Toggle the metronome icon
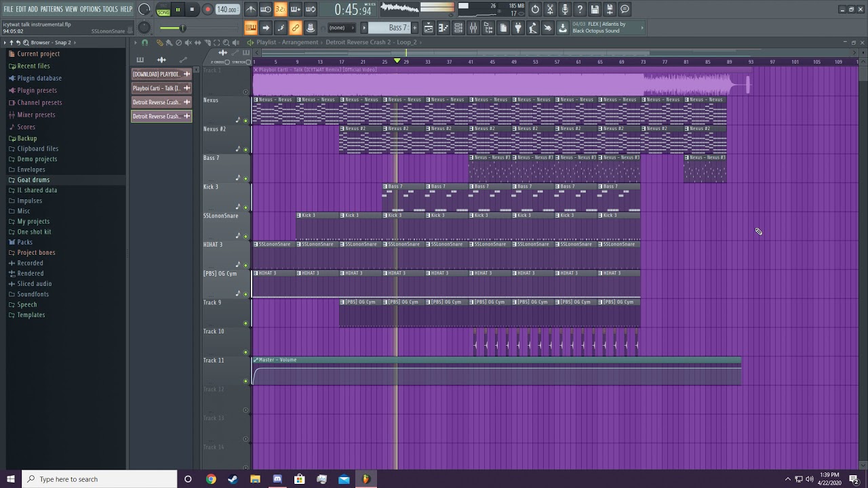The image size is (868, 488). pos(251,9)
